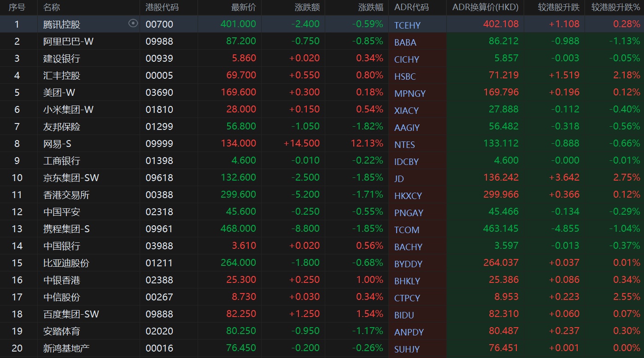Select the 新鸿基地产 row name
Image resolution: width=644 pixels, height=358 pixels.
(x=66, y=348)
